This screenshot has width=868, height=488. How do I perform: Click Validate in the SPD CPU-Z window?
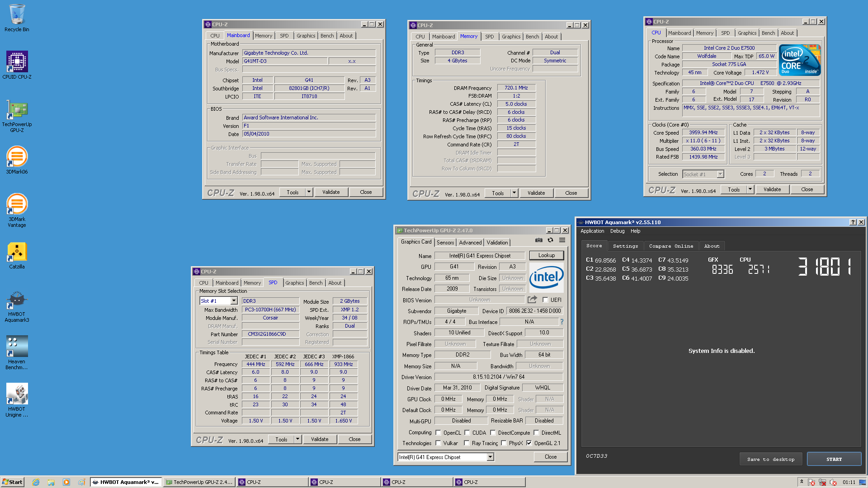pyautogui.click(x=320, y=439)
